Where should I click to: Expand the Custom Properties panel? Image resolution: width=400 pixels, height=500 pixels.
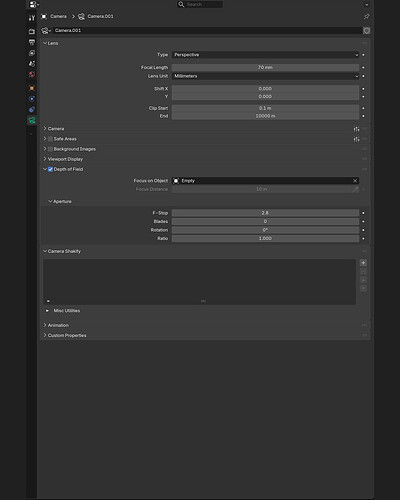[x=45, y=335]
